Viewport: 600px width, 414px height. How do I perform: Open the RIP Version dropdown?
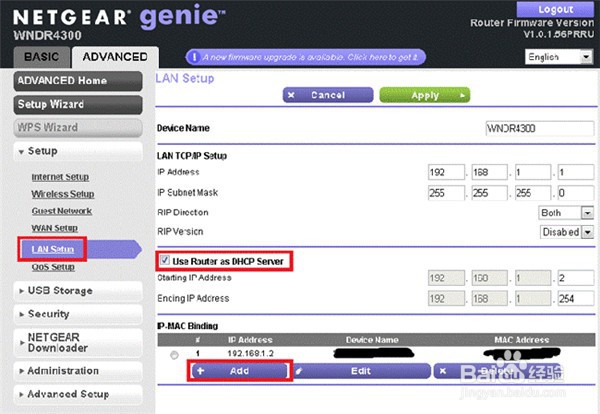click(x=567, y=232)
